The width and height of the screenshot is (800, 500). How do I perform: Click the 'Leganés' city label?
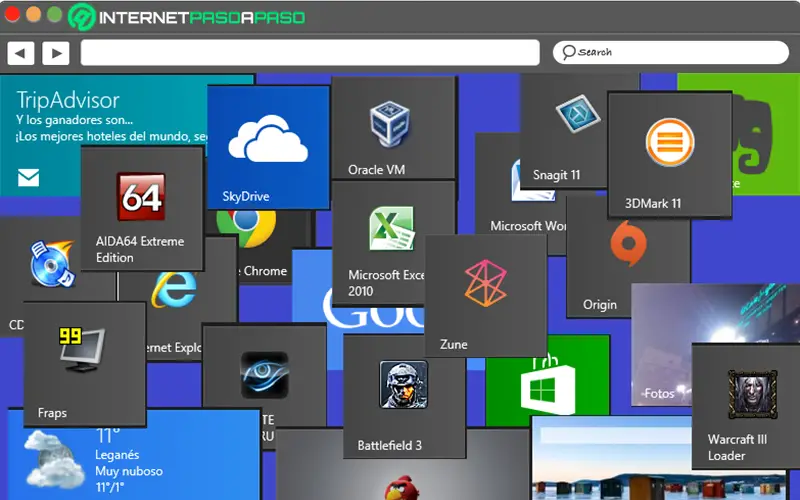tap(117, 455)
